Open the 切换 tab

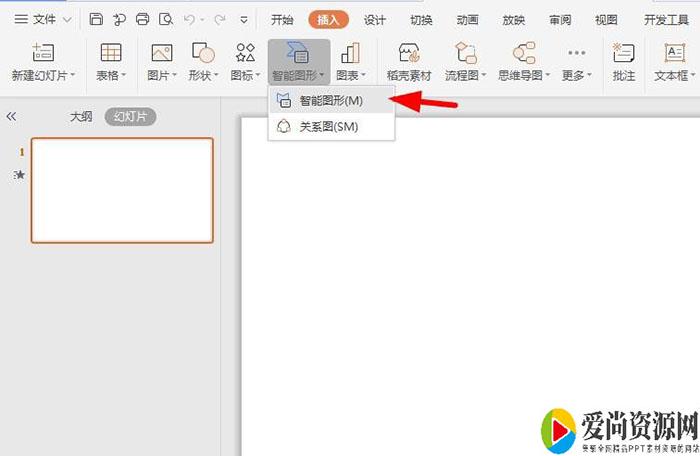point(421,20)
